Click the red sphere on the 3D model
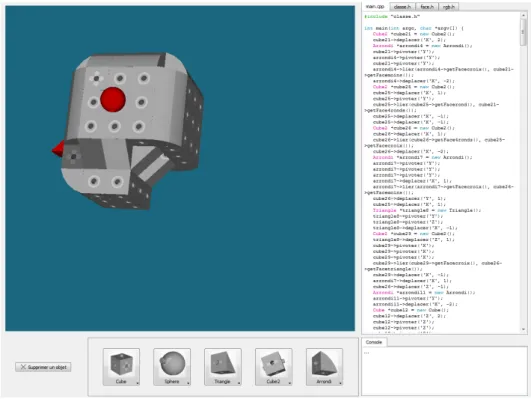This screenshot has width=531, height=399. point(113,99)
